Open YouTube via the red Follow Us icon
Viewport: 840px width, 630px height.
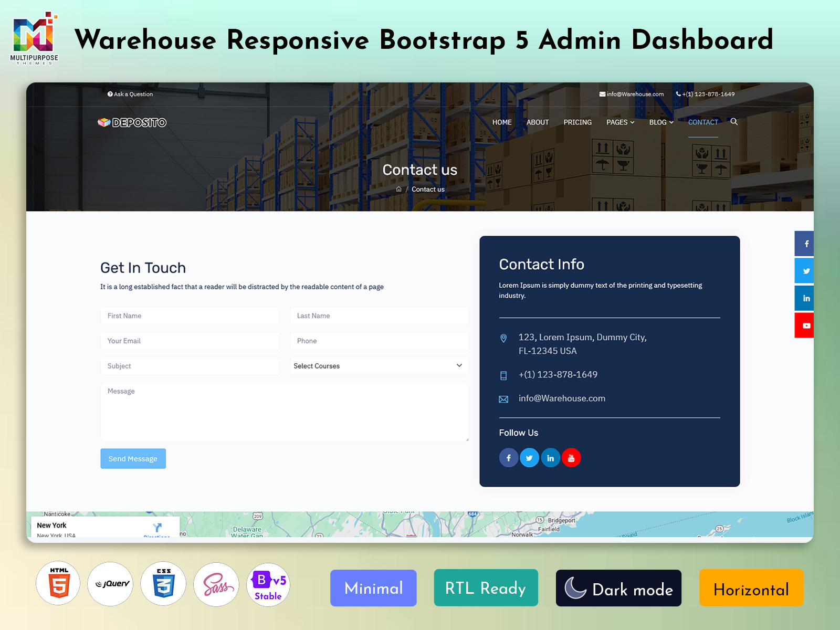click(571, 457)
